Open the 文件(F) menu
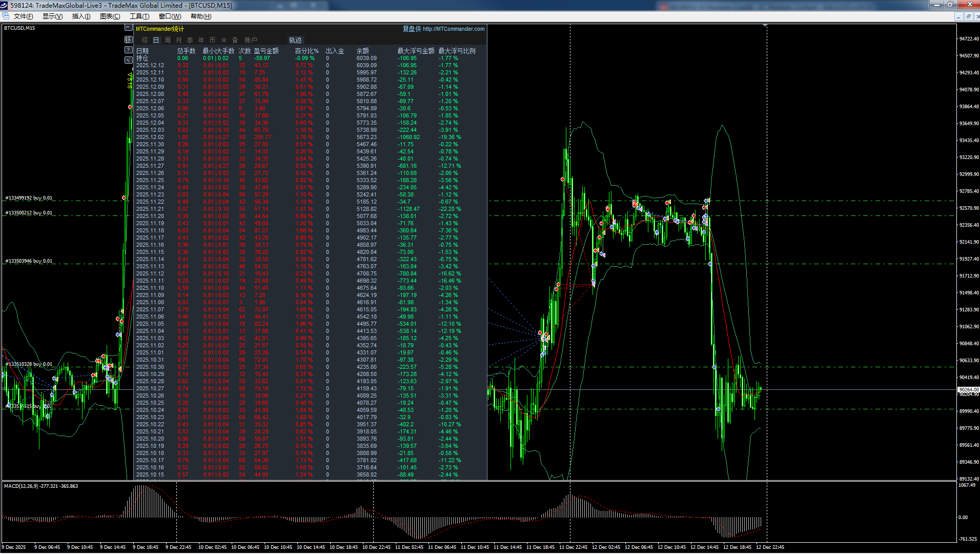The width and height of the screenshot is (980, 554). (x=24, y=16)
